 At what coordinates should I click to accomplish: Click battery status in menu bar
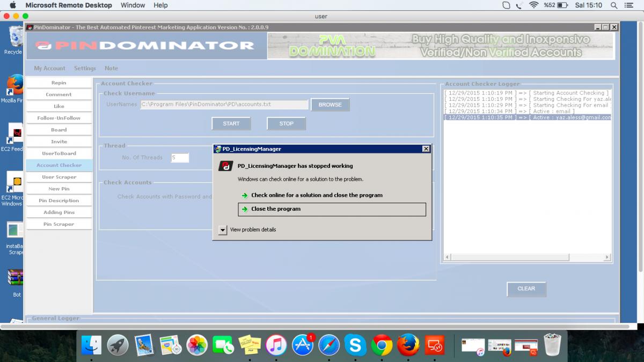point(556,5)
